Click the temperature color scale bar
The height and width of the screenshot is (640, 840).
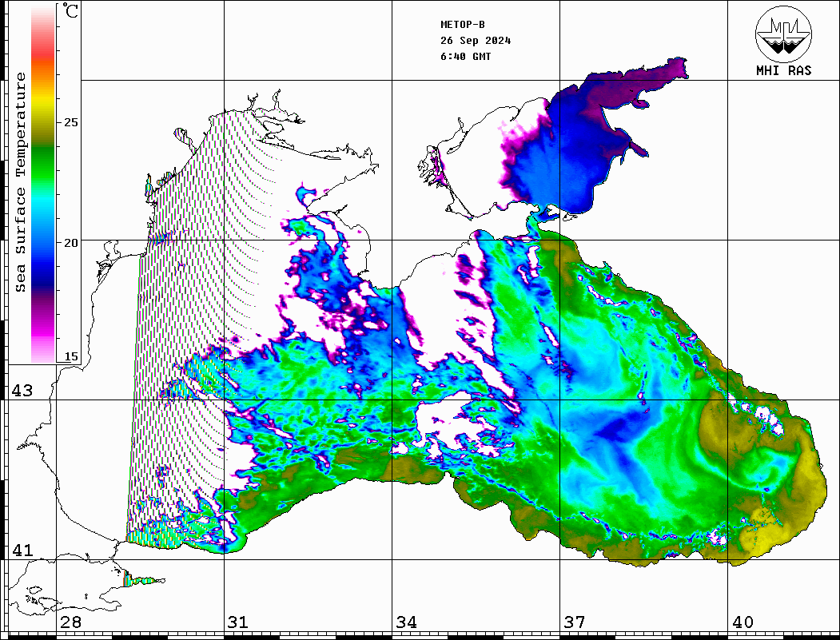43,184
